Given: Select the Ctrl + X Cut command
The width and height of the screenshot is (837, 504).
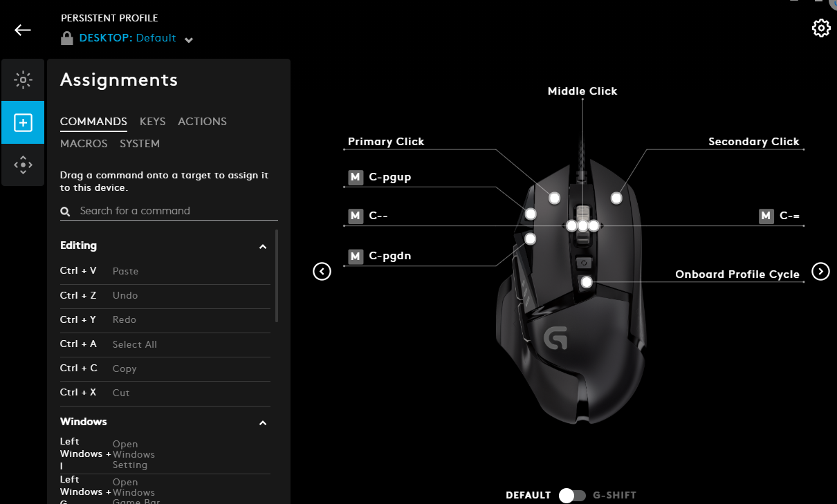Looking at the screenshot, I should [x=165, y=393].
